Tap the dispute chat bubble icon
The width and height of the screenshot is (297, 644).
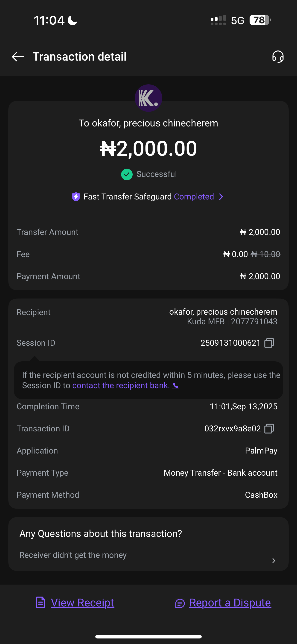180,603
